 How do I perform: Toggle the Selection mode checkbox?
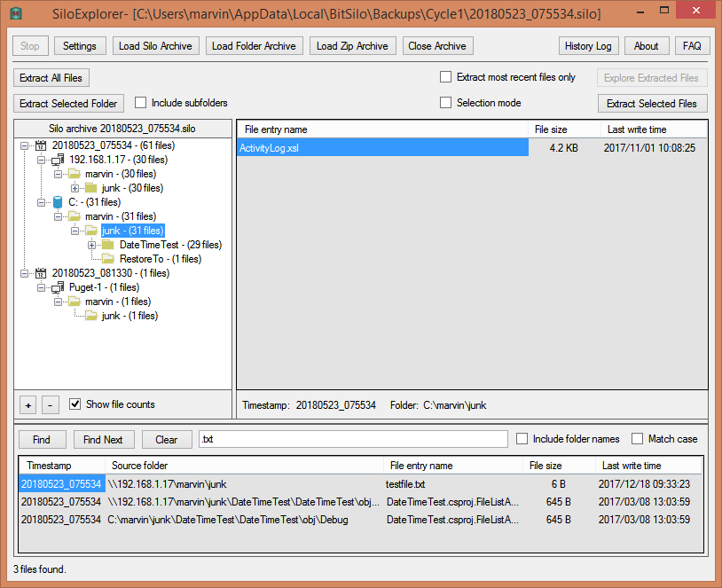click(x=446, y=103)
